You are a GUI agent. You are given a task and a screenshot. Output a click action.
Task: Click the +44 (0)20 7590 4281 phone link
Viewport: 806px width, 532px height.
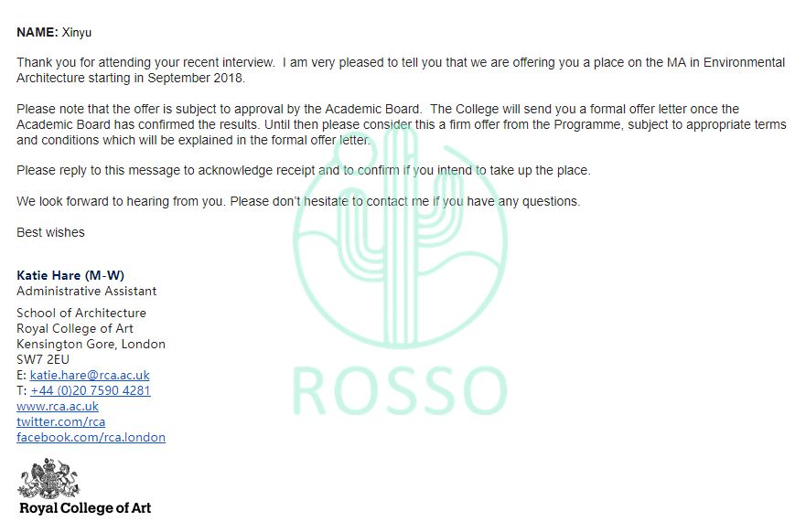coord(90,391)
